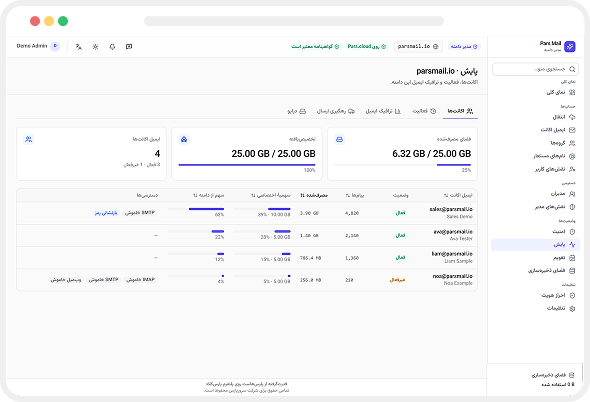Click the SMTP off tag in sales row
The width and height of the screenshot is (590, 402).
140,213
